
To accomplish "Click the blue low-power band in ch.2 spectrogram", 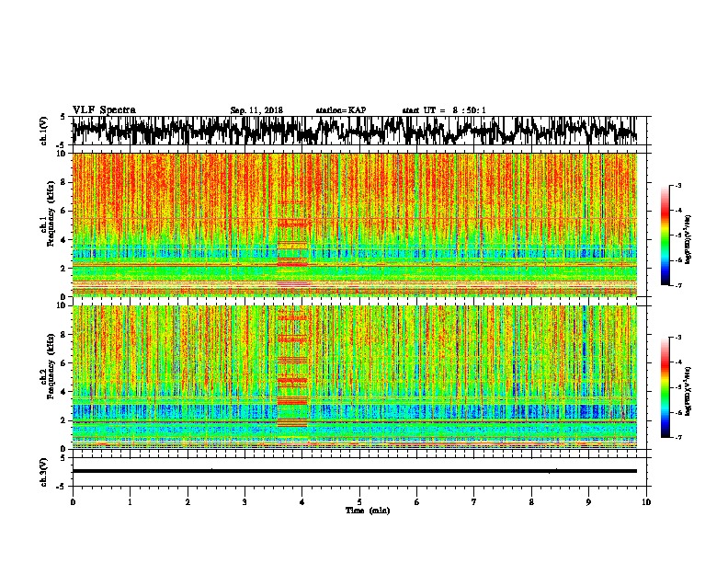I will click(x=354, y=411).
